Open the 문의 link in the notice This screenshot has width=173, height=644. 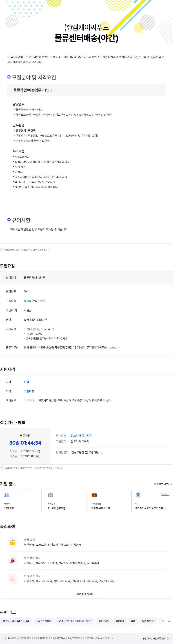pyautogui.click(x=39, y=250)
